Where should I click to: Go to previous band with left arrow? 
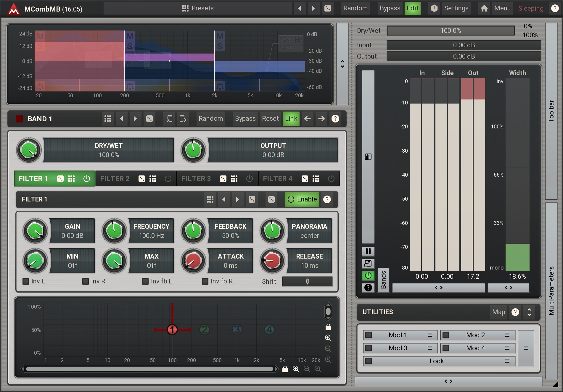click(308, 119)
